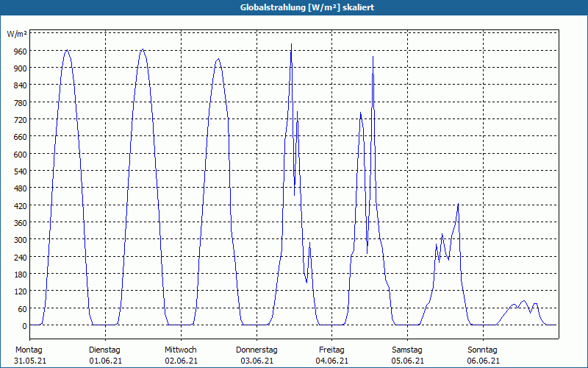Click the Wednesday radiation curve peak

tap(218, 59)
